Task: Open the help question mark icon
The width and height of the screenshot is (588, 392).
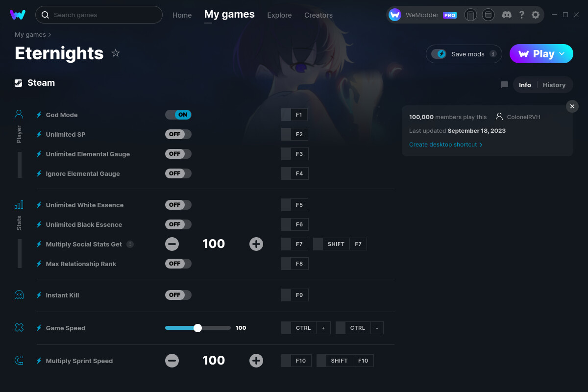Action: click(x=522, y=15)
